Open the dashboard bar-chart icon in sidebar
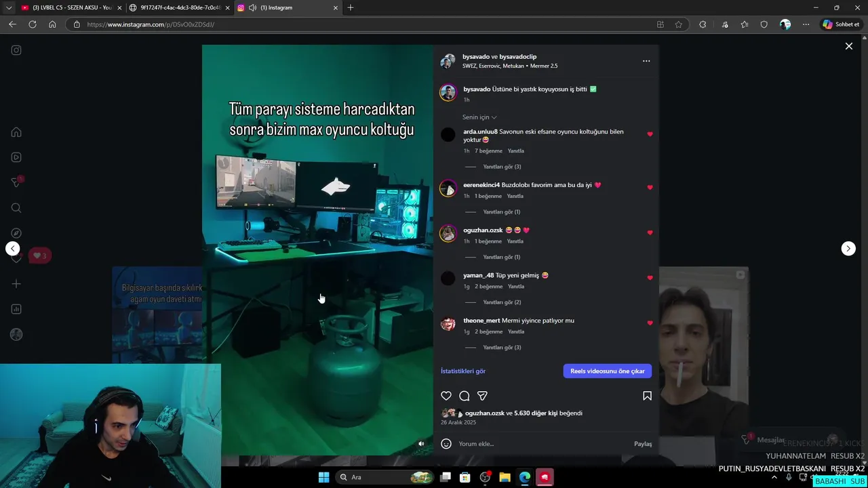The image size is (868, 488). 16,309
